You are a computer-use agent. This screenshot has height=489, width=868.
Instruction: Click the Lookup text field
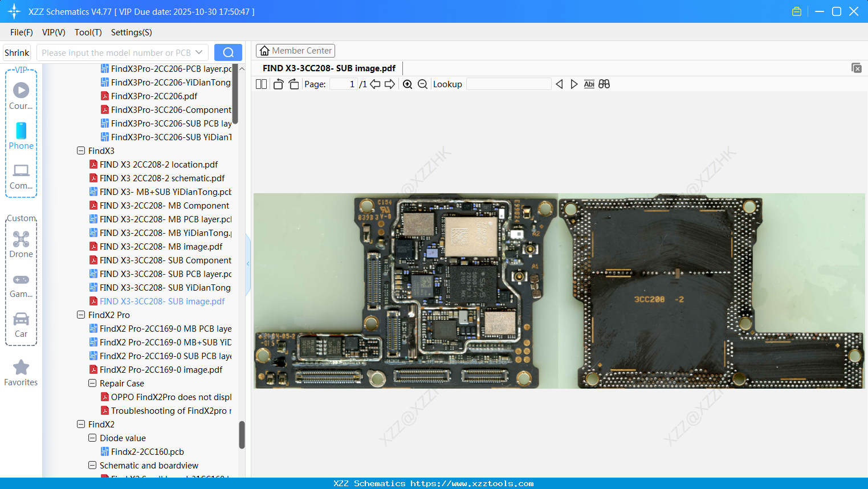tap(509, 84)
